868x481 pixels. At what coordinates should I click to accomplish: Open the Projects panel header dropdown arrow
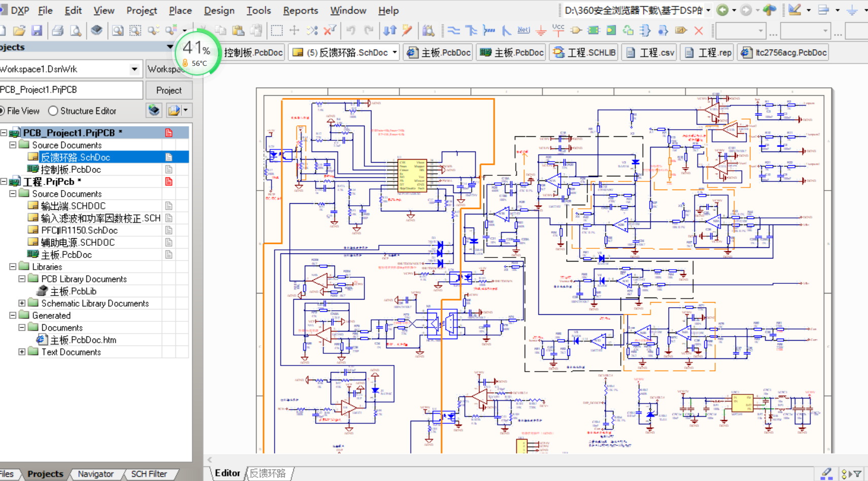pos(170,47)
